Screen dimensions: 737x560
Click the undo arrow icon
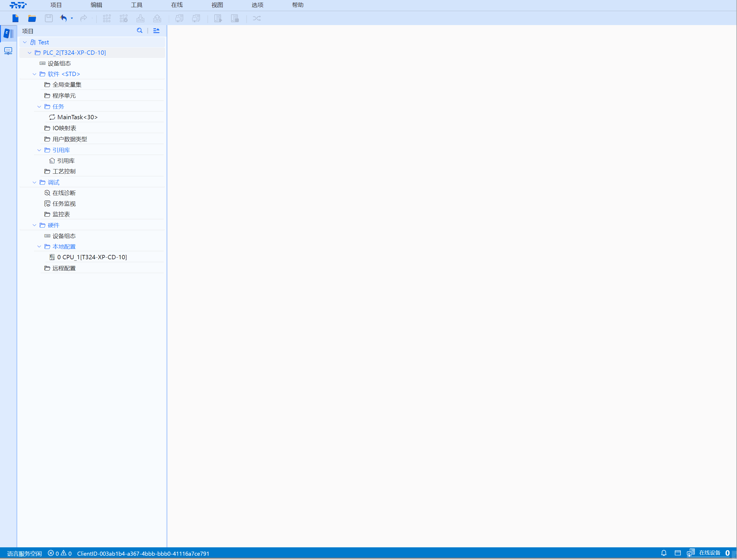point(63,18)
